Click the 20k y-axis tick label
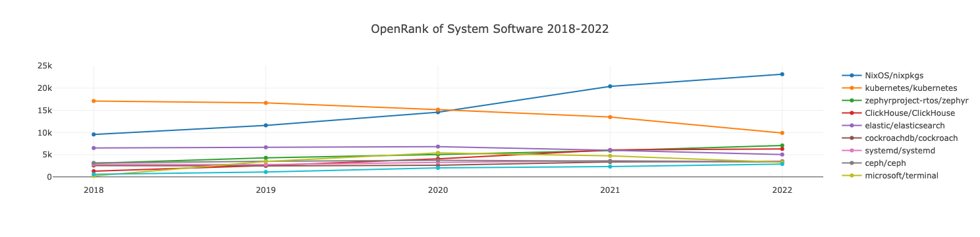980x237 pixels. pos(44,88)
